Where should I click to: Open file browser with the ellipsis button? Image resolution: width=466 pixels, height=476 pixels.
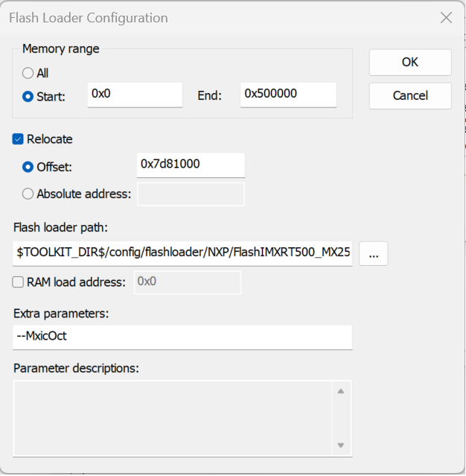[x=374, y=254]
